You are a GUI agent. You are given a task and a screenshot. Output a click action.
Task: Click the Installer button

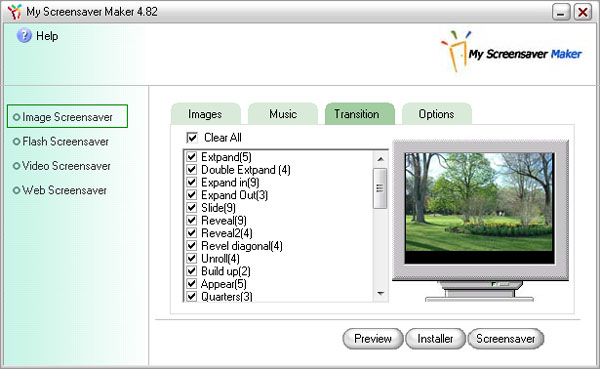[x=435, y=339]
